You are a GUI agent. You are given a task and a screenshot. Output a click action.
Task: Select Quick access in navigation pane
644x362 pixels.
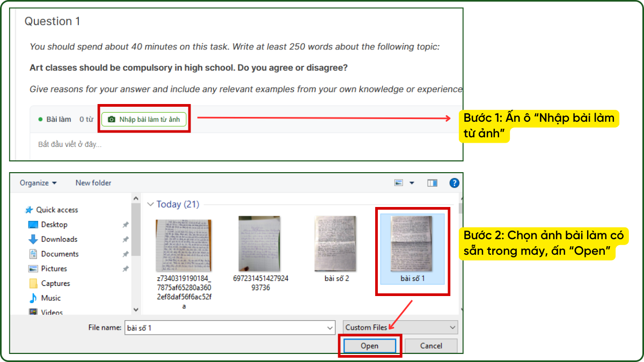coord(57,210)
